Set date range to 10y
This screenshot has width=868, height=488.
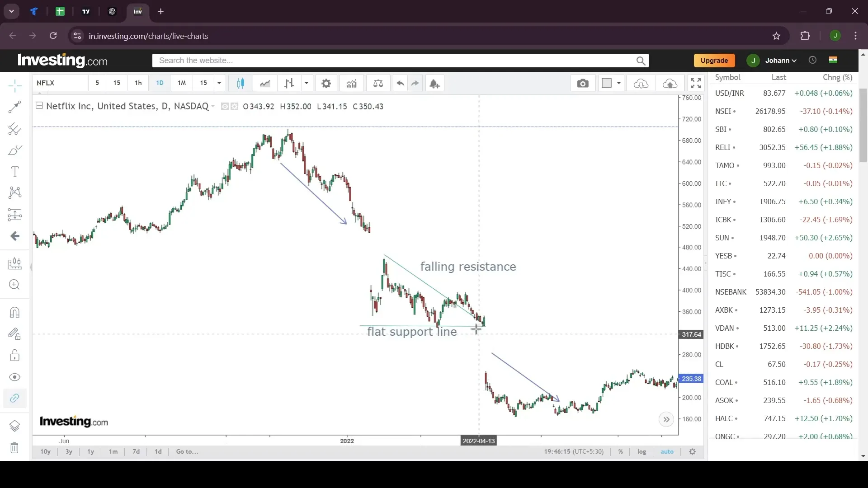coord(45,451)
